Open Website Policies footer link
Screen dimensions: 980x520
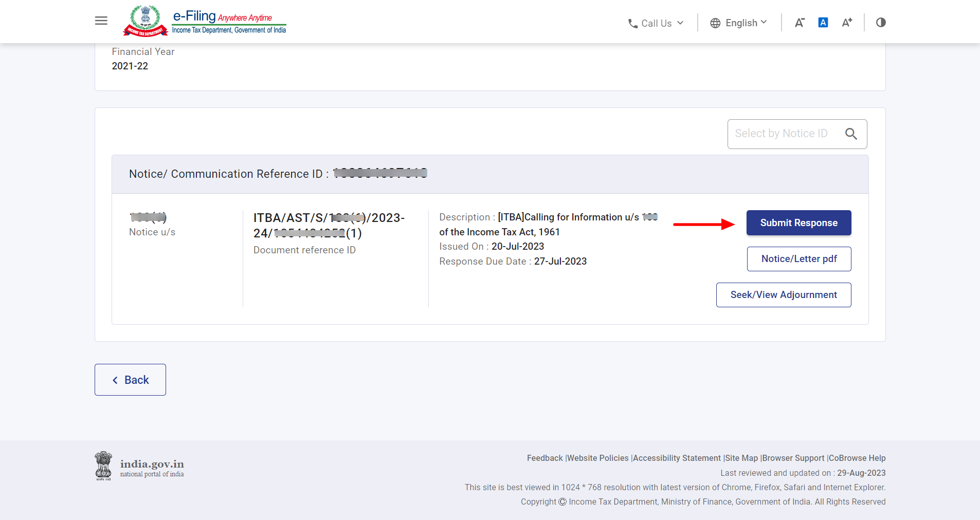click(598, 458)
